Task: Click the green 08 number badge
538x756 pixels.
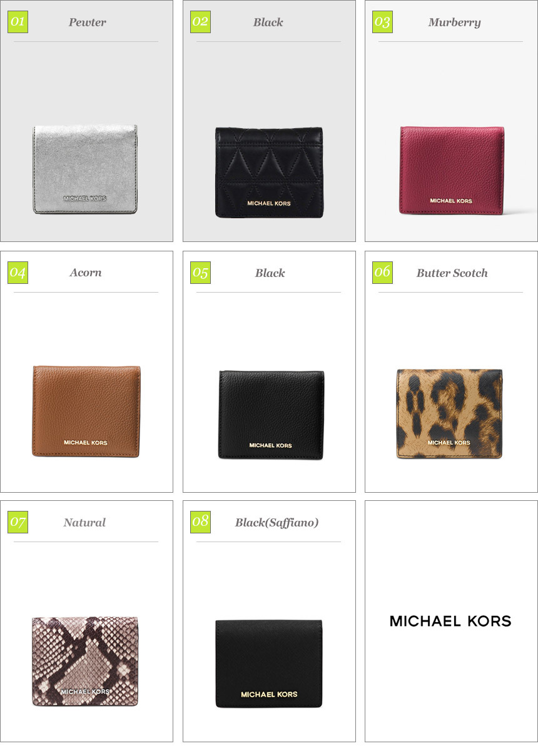Action: tap(200, 522)
